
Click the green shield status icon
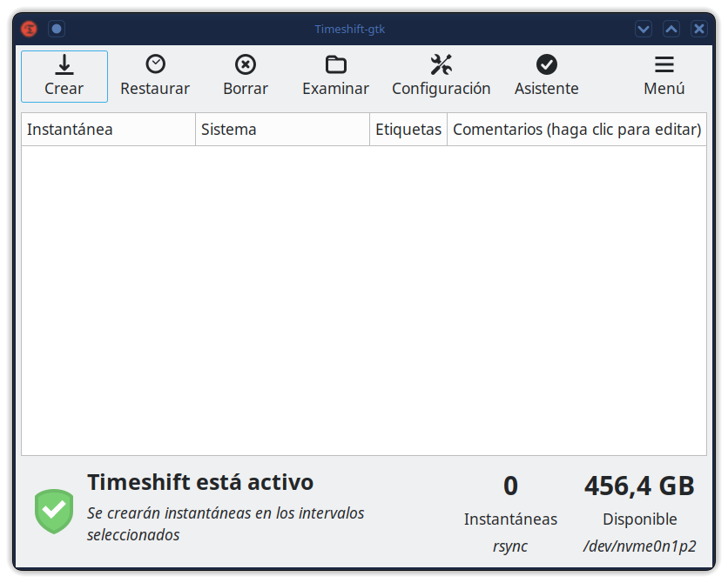(54, 511)
